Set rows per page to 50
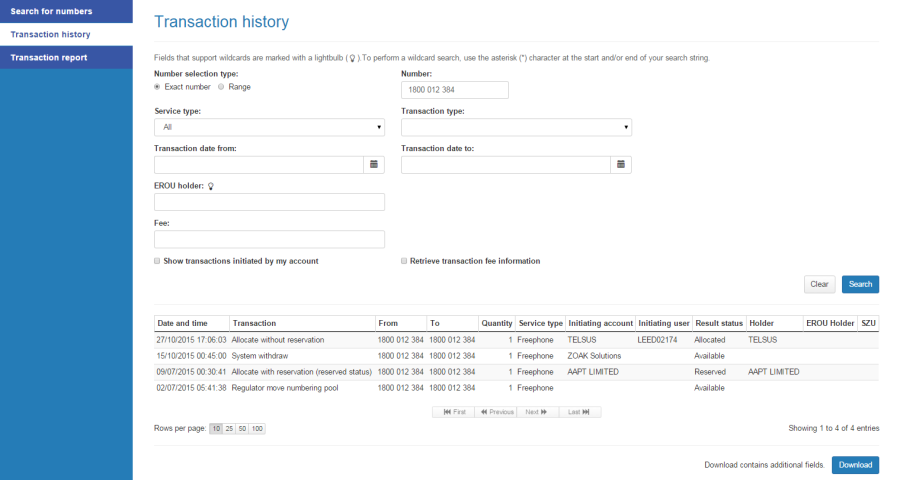900x480 pixels. coord(242,429)
